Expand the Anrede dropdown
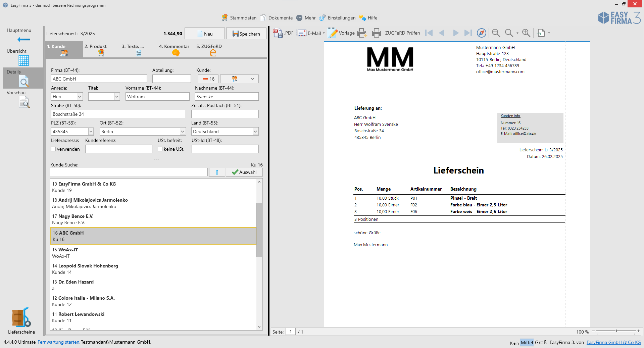 [80, 97]
